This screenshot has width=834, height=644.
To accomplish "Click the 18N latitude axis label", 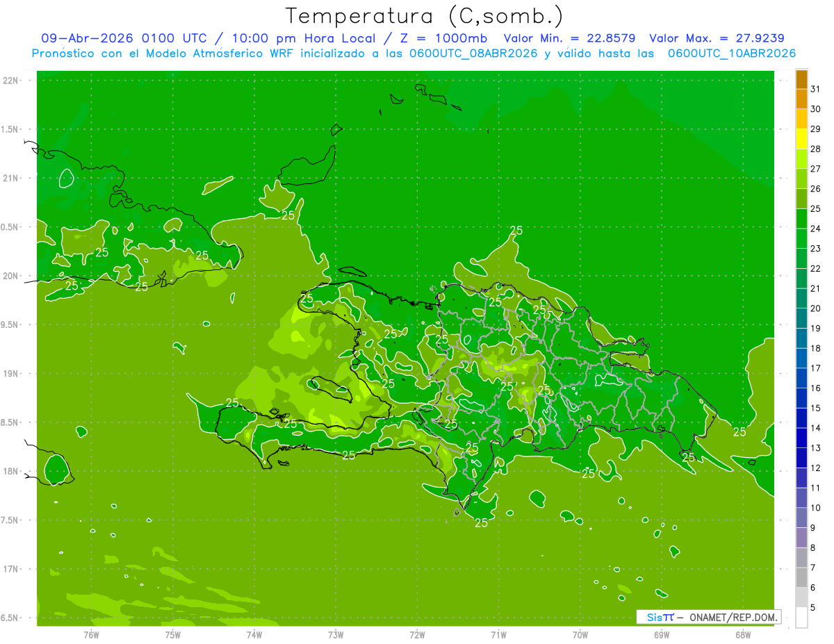I will (x=12, y=471).
